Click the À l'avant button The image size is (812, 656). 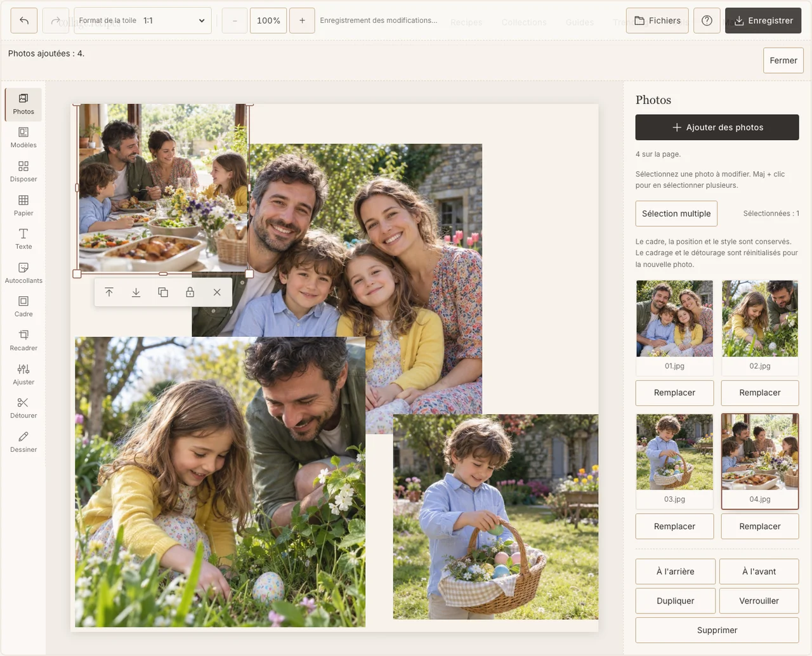pos(759,572)
